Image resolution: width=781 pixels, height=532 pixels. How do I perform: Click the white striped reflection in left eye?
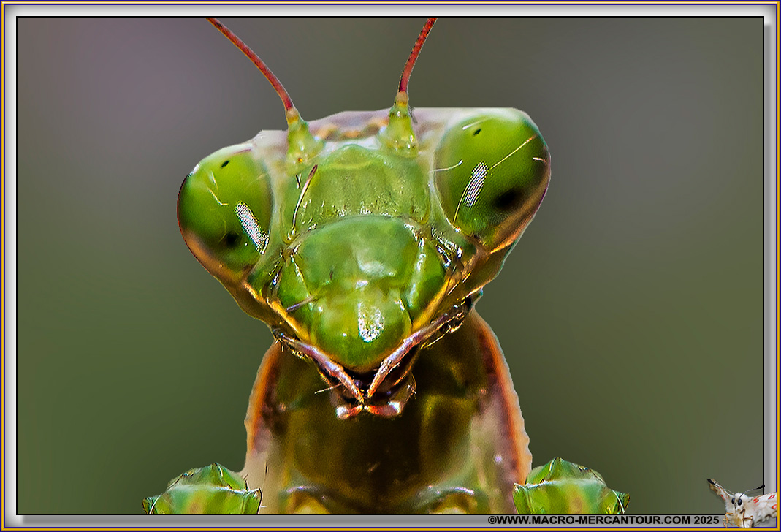(x=251, y=226)
